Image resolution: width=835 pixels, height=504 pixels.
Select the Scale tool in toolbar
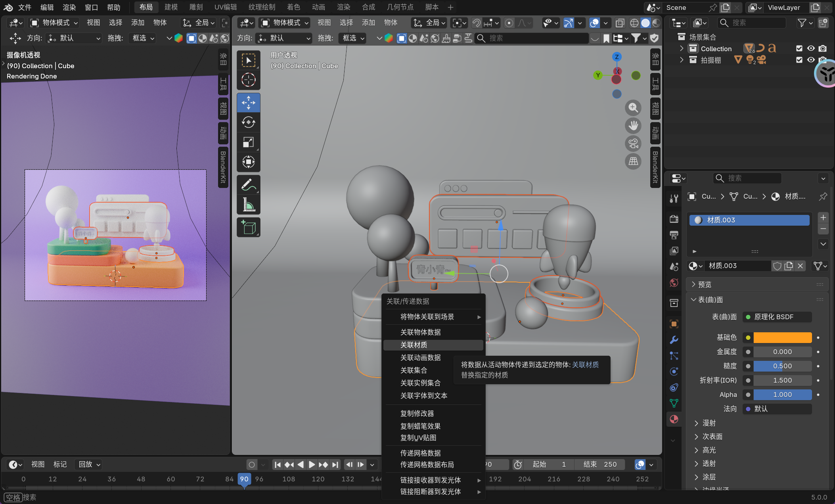[x=249, y=142]
